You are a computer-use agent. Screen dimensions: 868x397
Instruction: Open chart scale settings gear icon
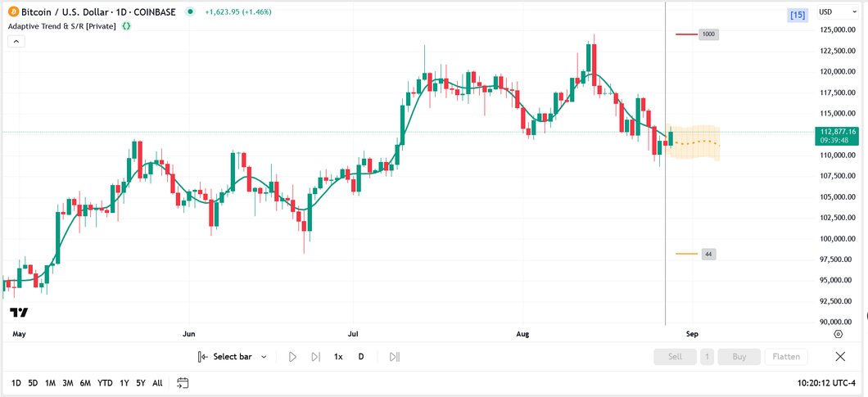click(x=838, y=334)
